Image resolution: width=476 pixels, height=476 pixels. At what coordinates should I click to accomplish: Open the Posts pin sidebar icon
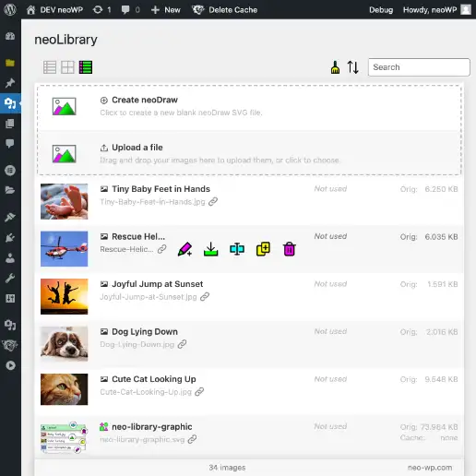[x=10, y=83]
